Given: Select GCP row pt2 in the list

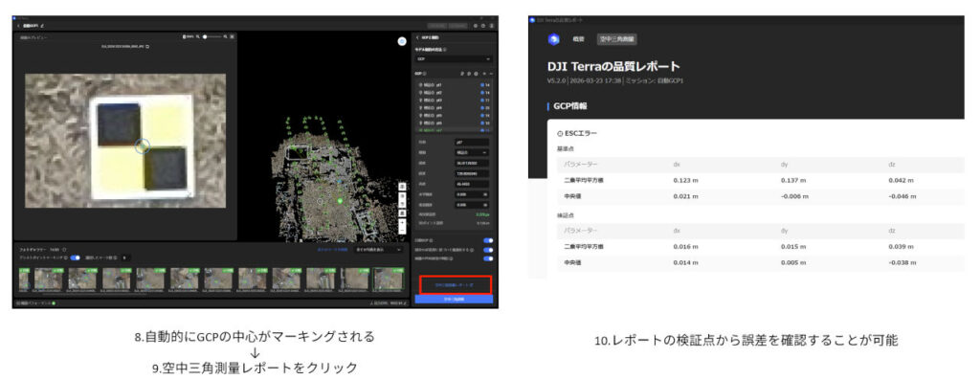Looking at the screenshot, I should pyautogui.click(x=455, y=93).
